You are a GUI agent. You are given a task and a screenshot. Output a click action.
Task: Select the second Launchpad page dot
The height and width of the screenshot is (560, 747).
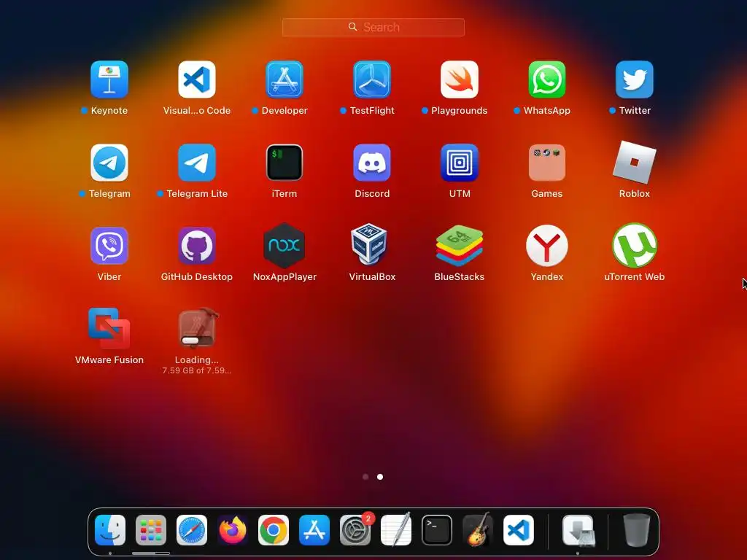tap(380, 477)
